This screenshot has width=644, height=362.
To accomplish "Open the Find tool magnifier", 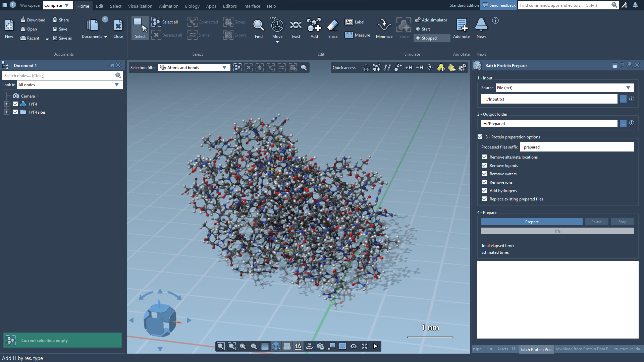I will tap(258, 26).
